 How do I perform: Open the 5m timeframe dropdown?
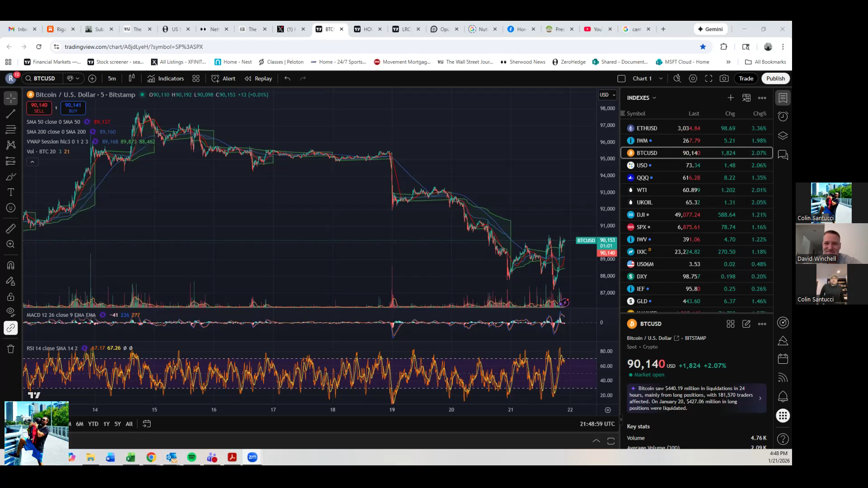[112, 78]
